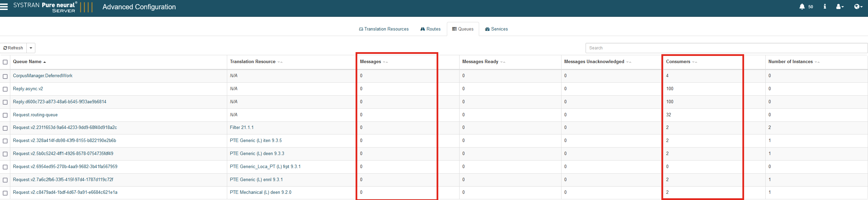
Task: Go to the Routes tab
Action: coord(430,29)
